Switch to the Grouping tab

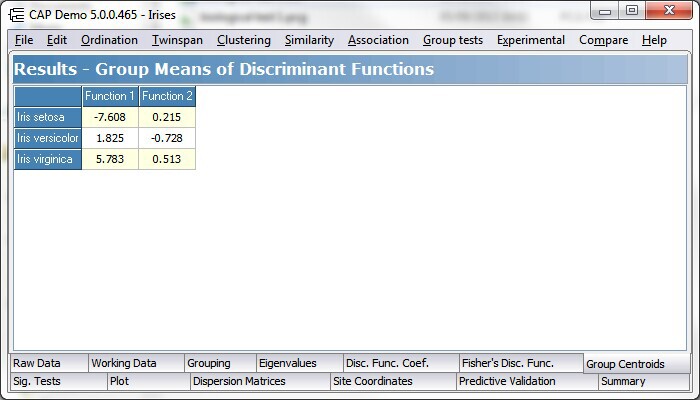[220, 363]
